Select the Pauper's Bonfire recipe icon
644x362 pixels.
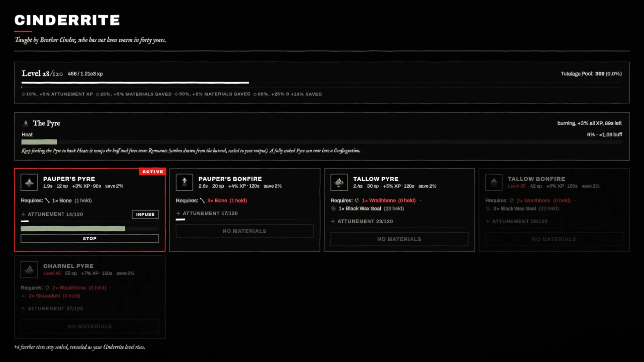coord(184,182)
